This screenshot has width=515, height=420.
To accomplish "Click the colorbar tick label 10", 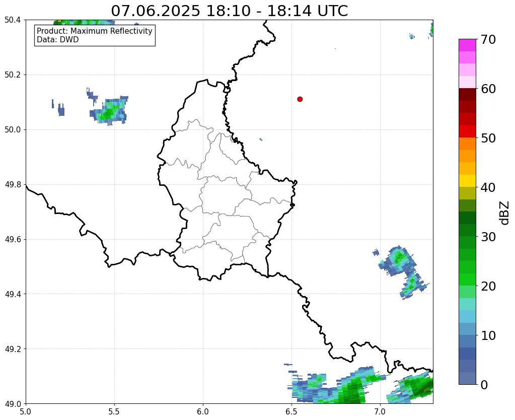I will tap(488, 335).
